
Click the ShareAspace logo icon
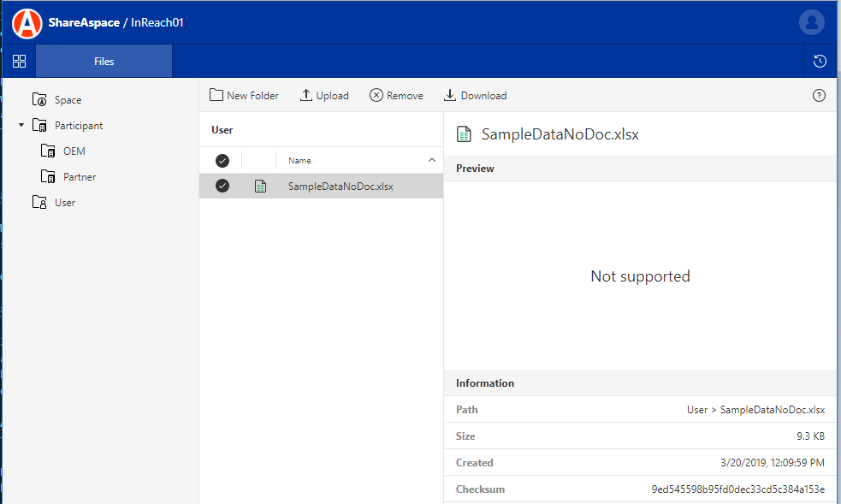coord(27,23)
